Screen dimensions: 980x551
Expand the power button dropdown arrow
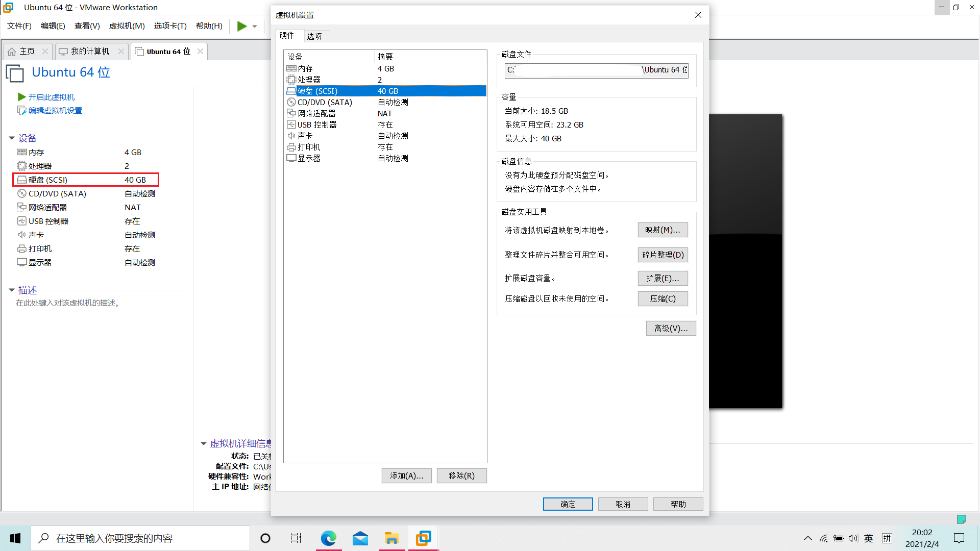(x=254, y=26)
